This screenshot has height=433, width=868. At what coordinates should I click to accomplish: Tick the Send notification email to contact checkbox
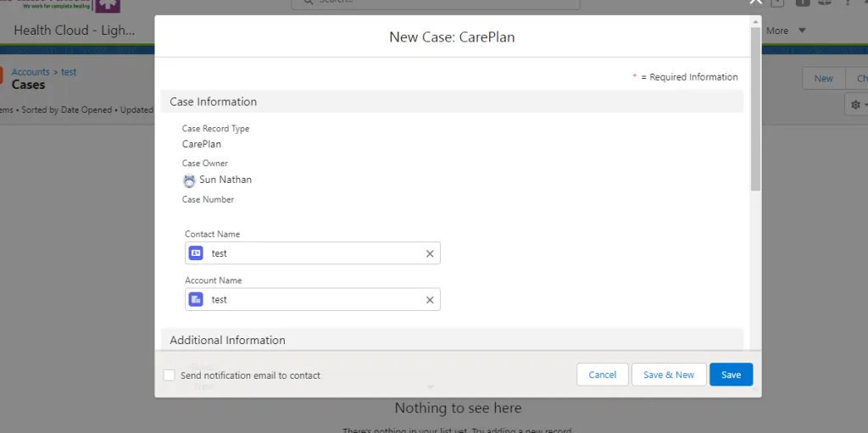[x=170, y=375]
